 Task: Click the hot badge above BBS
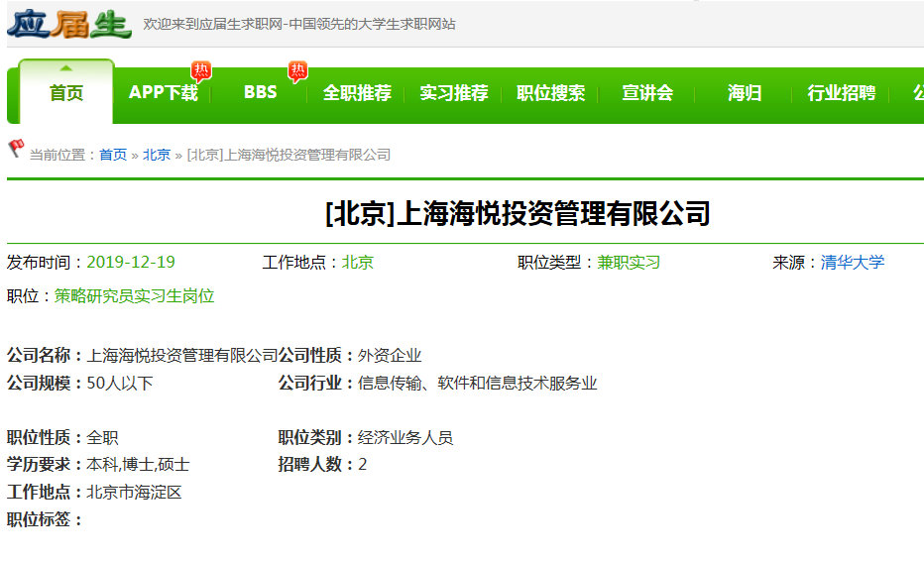[x=297, y=71]
